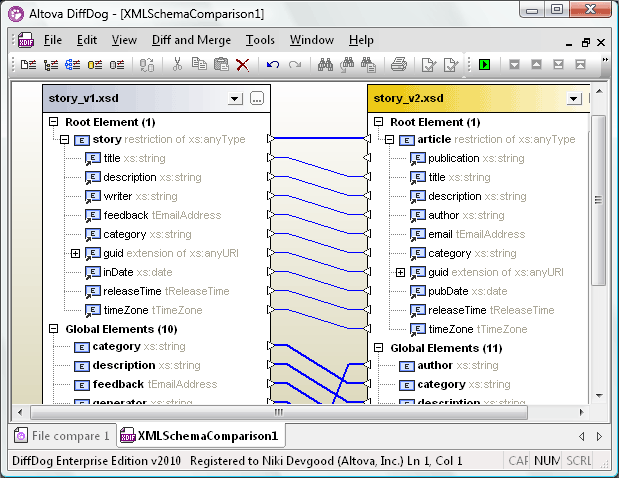Click the red X Delete icon
The image size is (619, 478).
point(242,65)
